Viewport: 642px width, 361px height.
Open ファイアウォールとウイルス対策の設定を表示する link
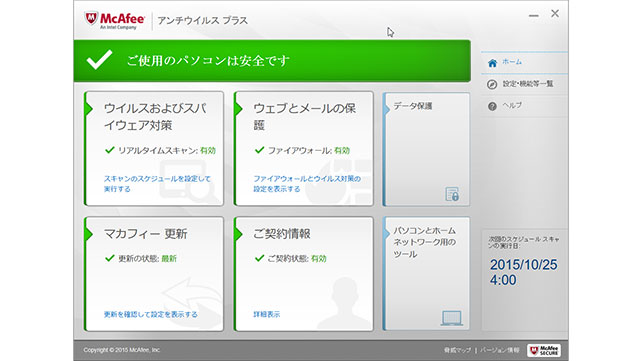click(x=307, y=184)
